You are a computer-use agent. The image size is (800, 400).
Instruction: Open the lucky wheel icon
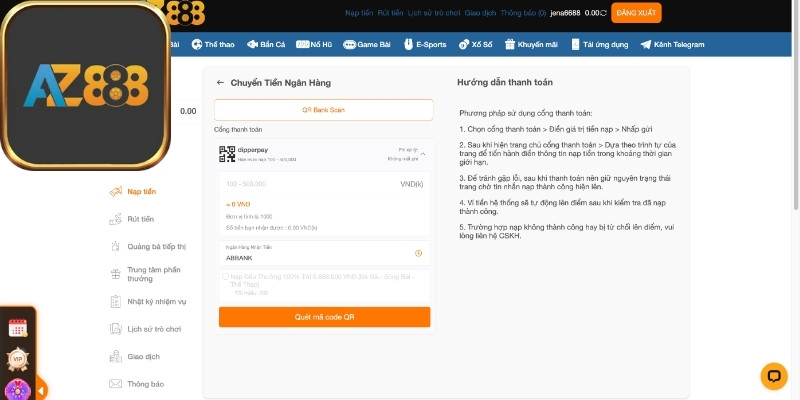point(18,389)
